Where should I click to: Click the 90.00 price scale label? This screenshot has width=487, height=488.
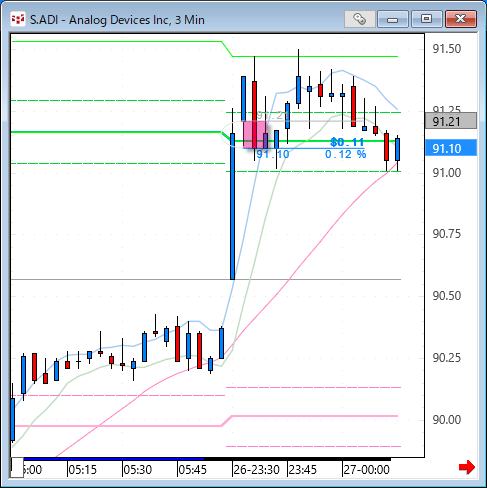pos(447,420)
